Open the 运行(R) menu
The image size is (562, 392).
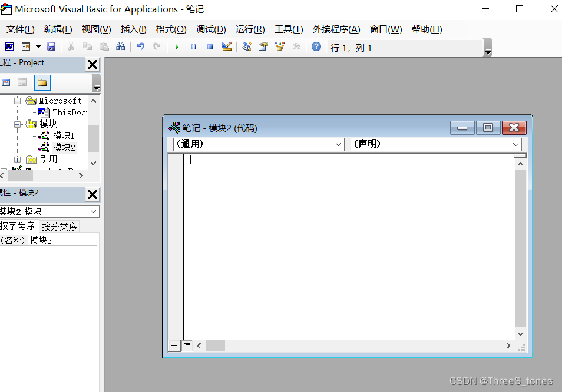[x=250, y=29]
